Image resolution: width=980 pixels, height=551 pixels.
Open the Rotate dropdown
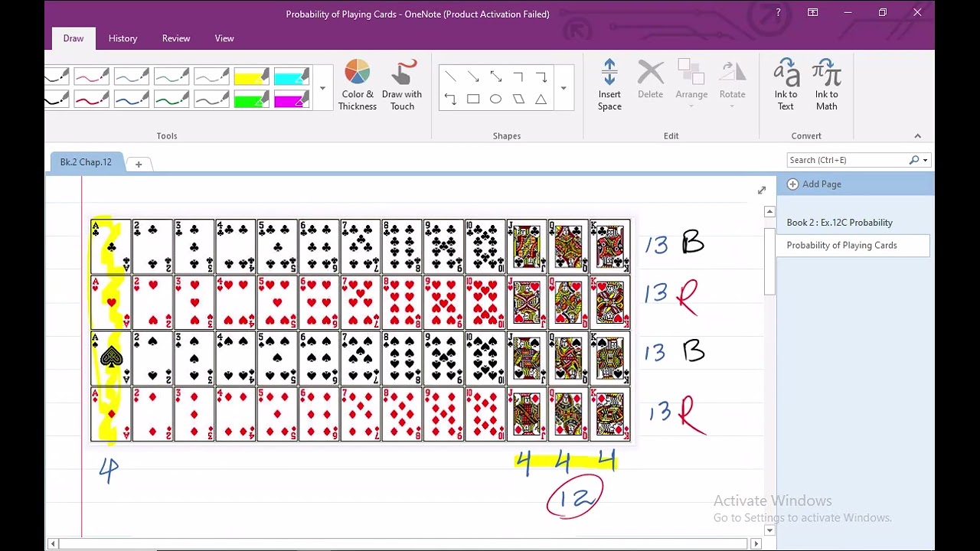coord(732,83)
